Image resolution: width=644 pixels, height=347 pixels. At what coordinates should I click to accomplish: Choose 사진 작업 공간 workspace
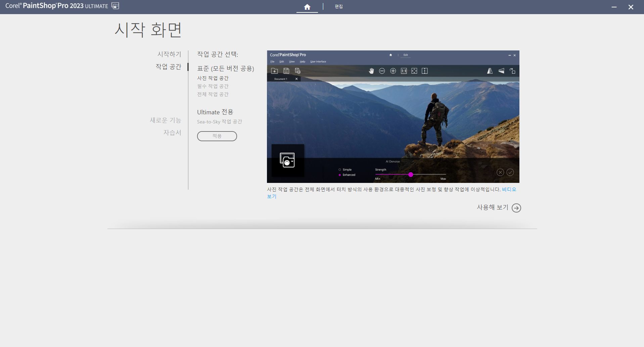pyautogui.click(x=213, y=78)
